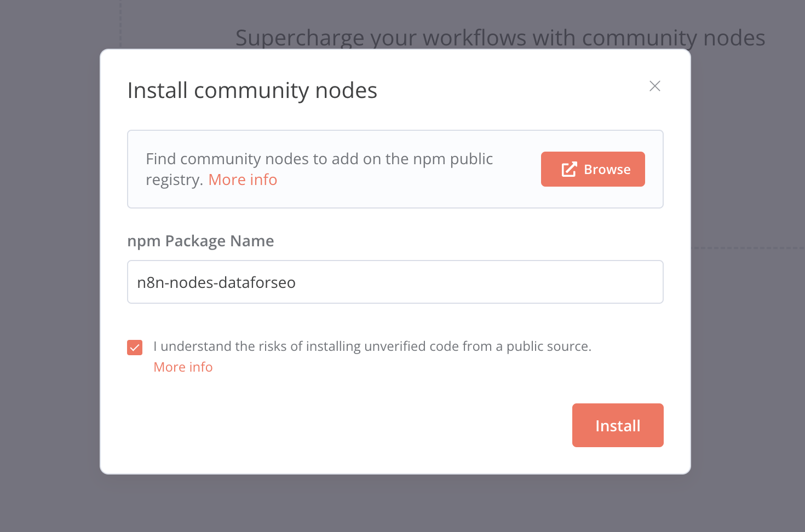Open the More info link under risks statement
This screenshot has height=532, width=805.
coord(183,367)
